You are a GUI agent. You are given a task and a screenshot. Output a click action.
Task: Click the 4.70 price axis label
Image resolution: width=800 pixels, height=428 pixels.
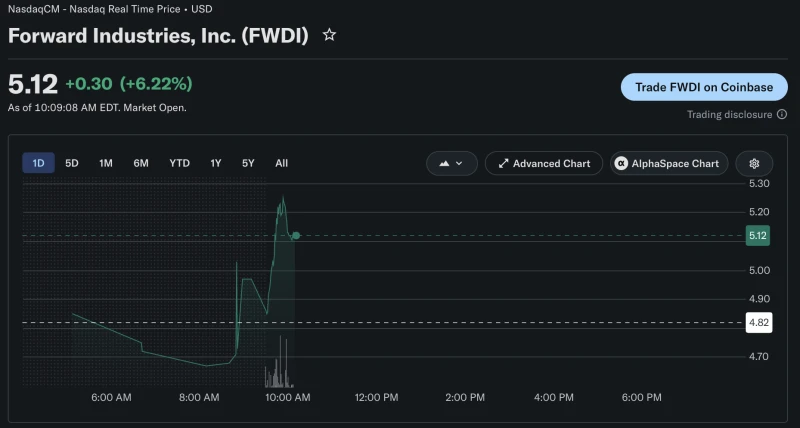pyautogui.click(x=758, y=357)
